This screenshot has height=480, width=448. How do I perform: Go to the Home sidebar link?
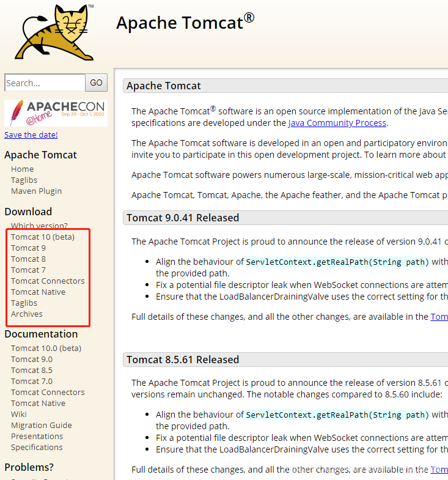click(x=23, y=169)
